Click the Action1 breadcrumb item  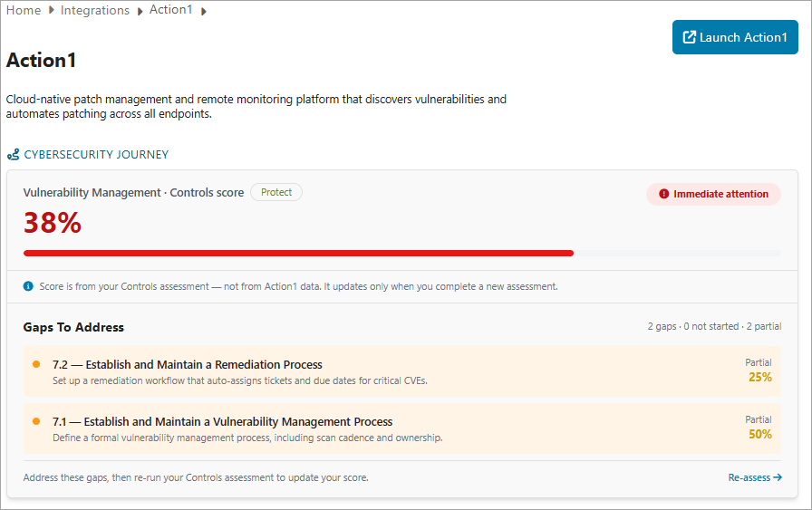pos(171,10)
